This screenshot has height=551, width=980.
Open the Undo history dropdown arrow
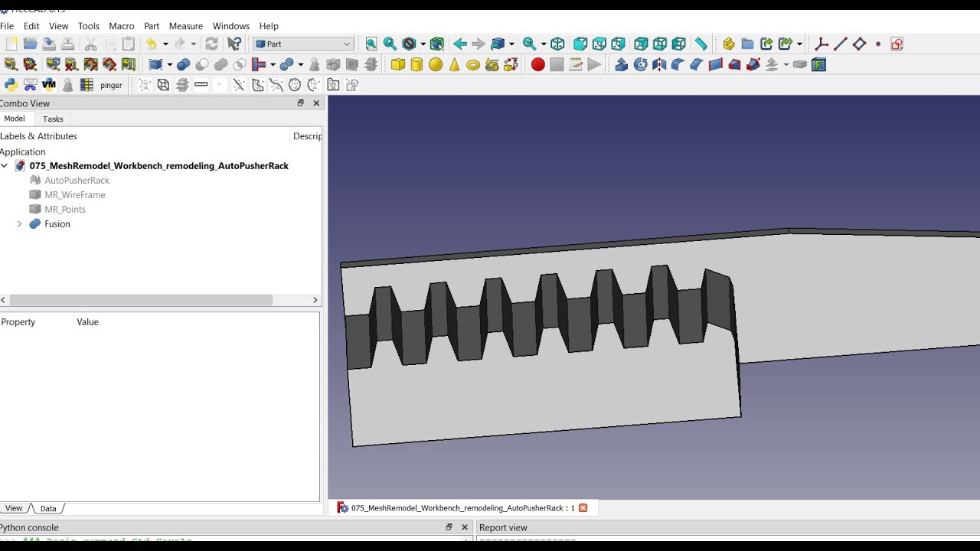[165, 44]
